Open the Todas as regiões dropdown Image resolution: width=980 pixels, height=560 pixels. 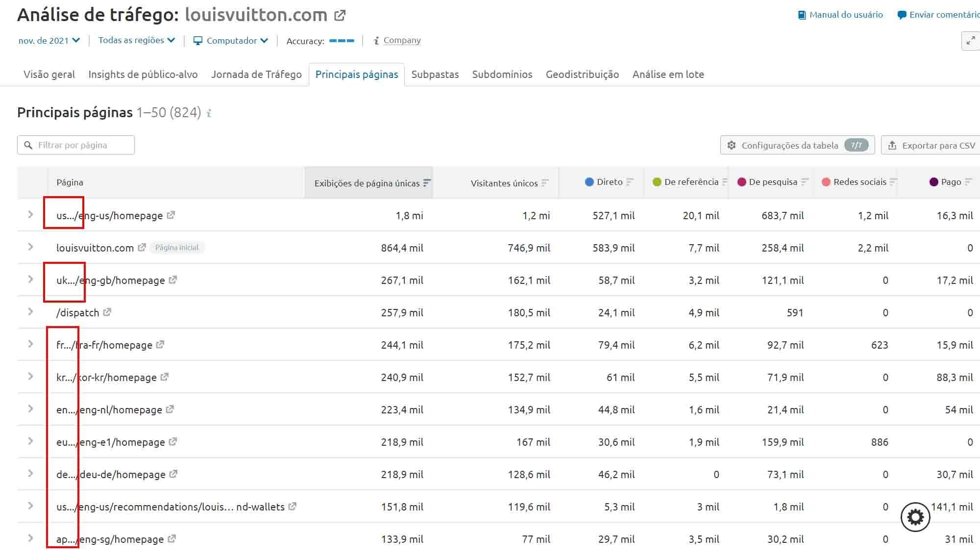(x=136, y=40)
